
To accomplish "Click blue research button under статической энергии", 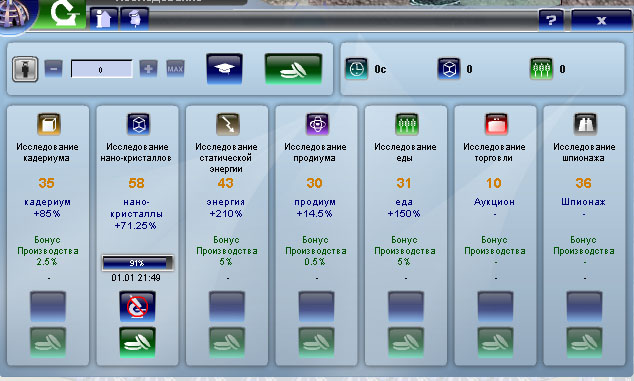I will (227, 306).
